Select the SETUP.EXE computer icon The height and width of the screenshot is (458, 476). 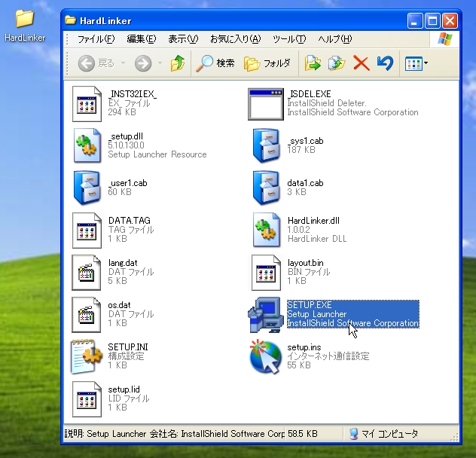(x=266, y=315)
